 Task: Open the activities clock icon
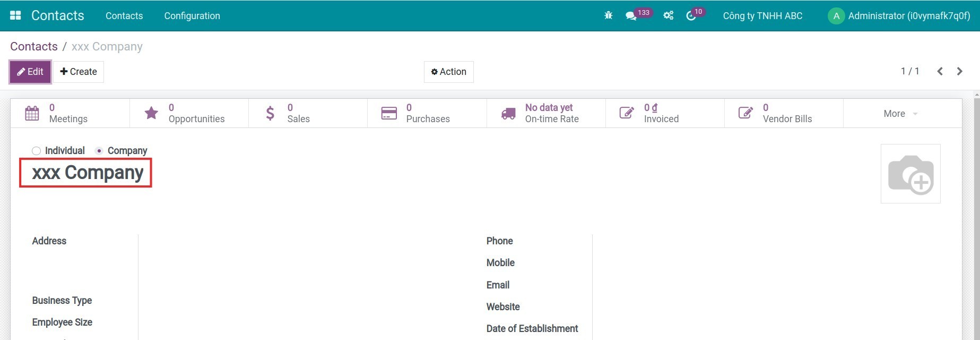coord(691,16)
